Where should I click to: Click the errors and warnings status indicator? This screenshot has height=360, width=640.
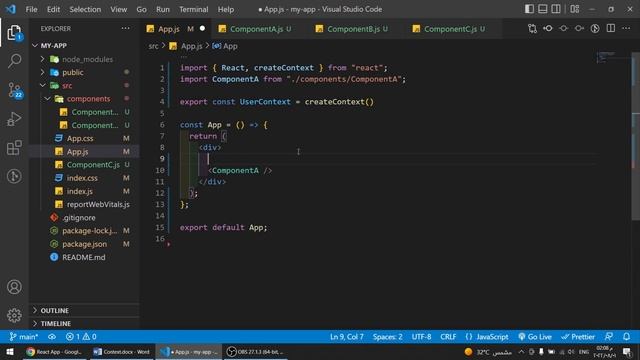(x=81, y=337)
